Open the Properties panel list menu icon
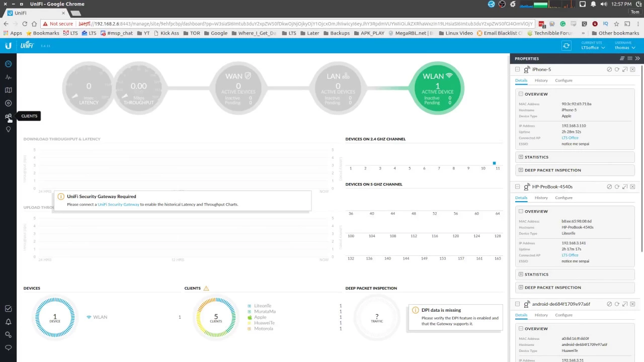Viewport: 644px width, 362px height. [x=629, y=59]
